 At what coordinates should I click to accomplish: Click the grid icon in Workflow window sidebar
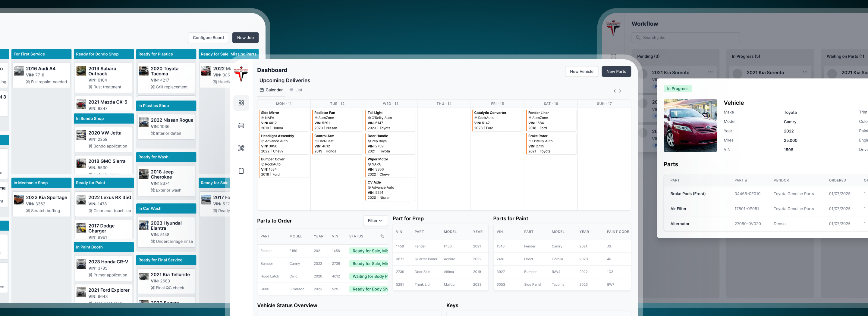613,57
